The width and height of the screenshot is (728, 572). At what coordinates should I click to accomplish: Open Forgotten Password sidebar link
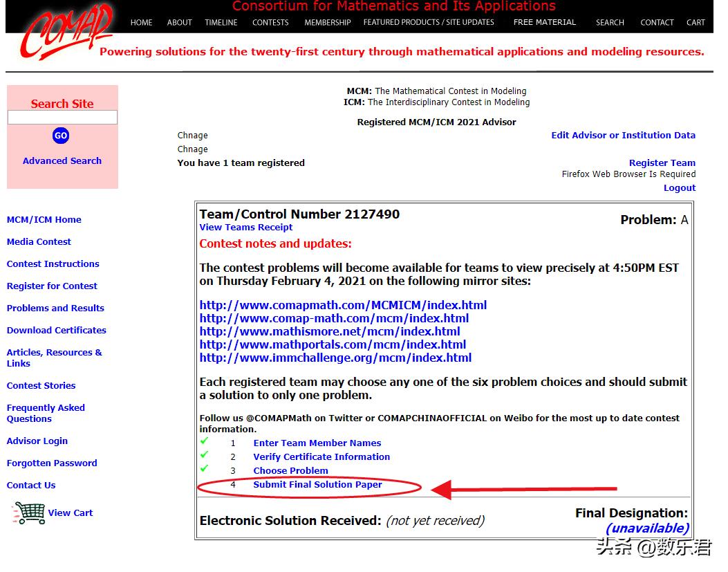tap(52, 463)
